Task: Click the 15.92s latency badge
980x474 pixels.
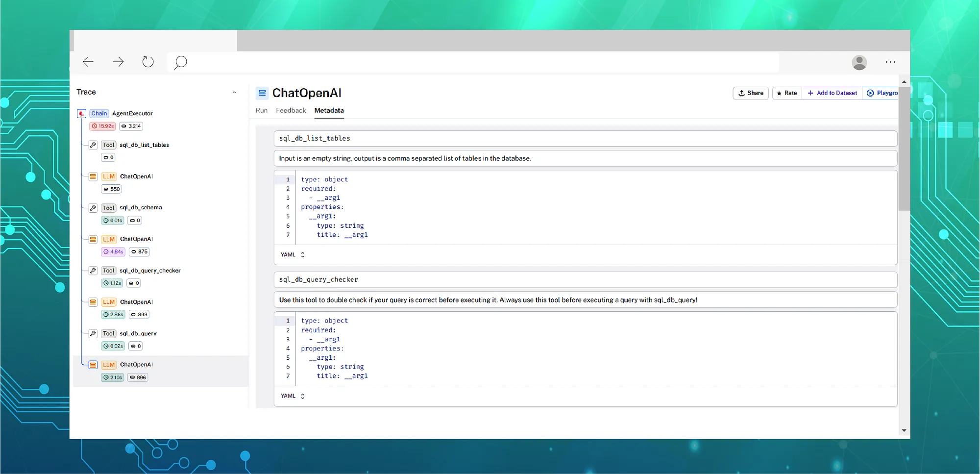Action: click(102, 126)
